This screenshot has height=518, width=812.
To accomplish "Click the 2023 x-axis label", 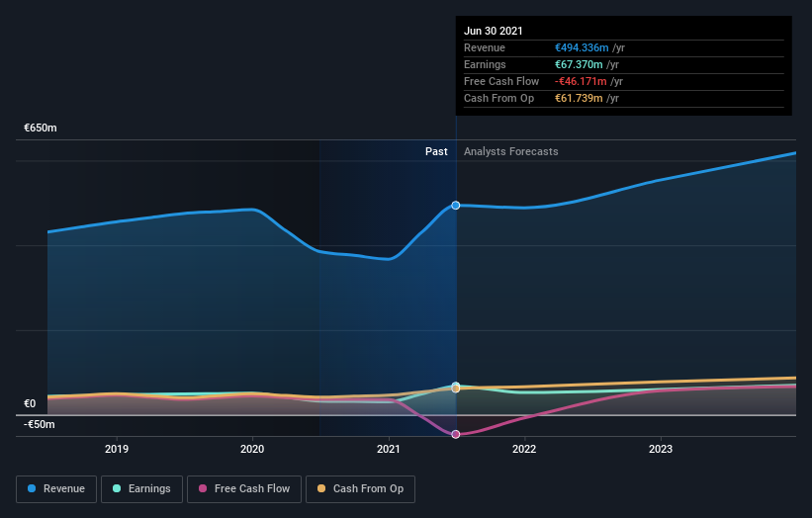I will coord(661,449).
